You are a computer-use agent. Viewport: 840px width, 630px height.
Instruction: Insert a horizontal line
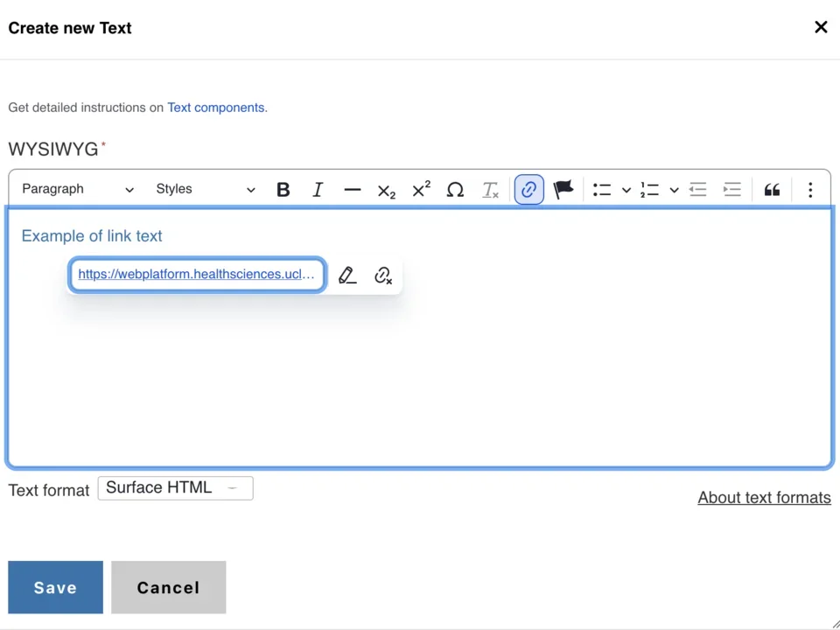click(x=352, y=189)
